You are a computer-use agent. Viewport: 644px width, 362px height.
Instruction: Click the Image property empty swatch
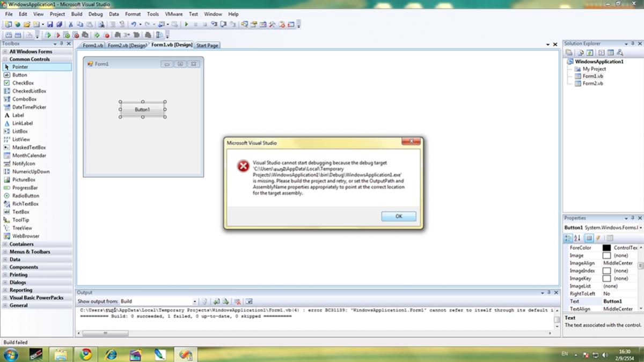coord(606,256)
